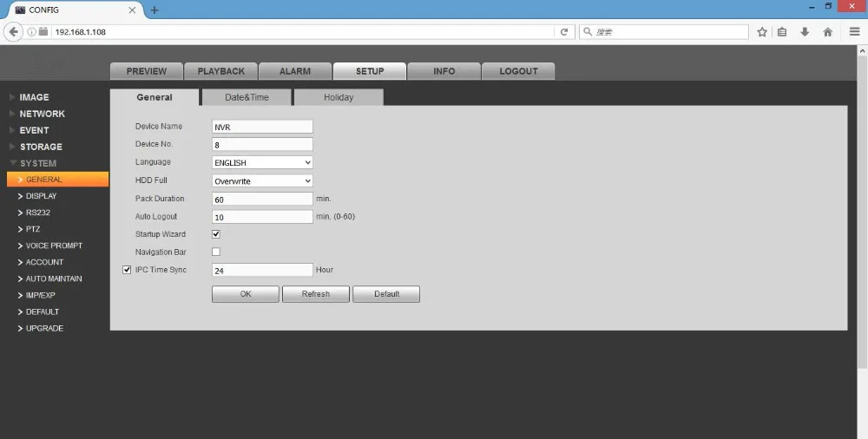Expand the EVENT sidebar section
This screenshot has width=868, height=439.
35,130
